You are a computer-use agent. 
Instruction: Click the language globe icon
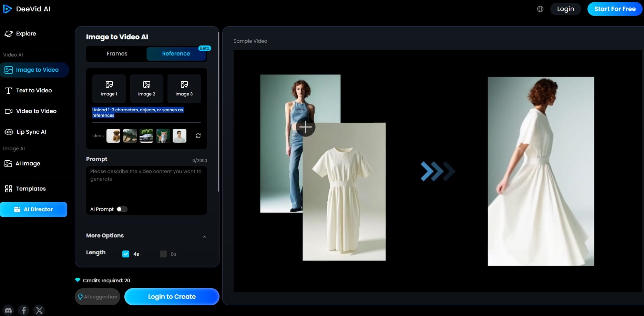point(540,9)
